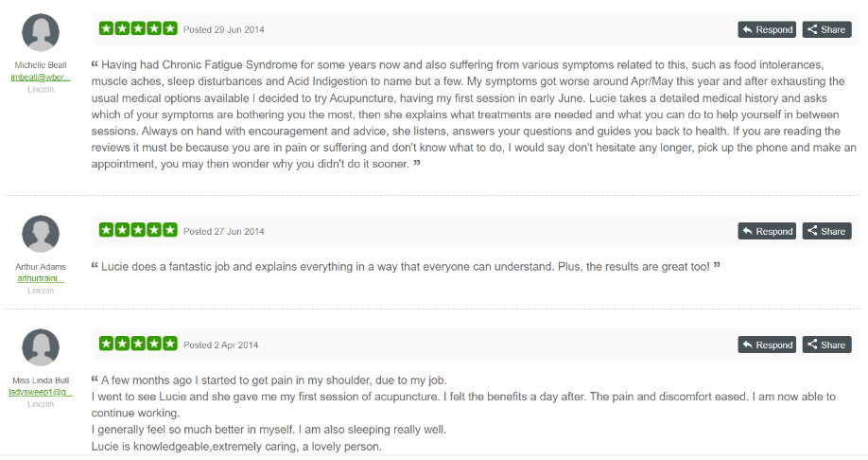Click Arthur's review text about Lucie

click(406, 267)
